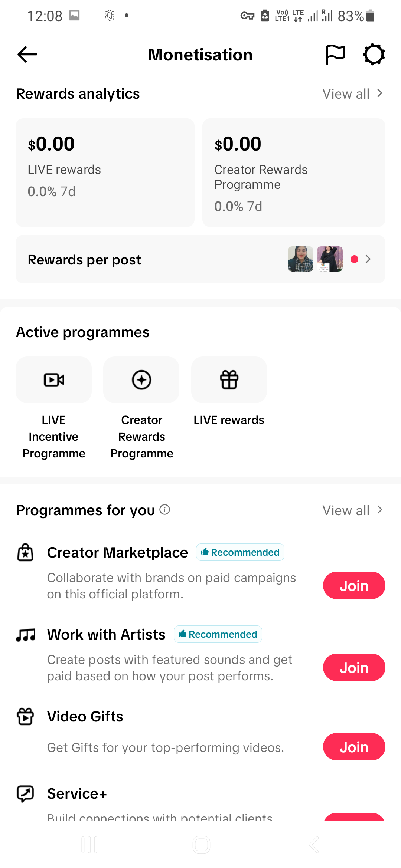Open LIVE rewards gift icon
Screen dimensions: 401x868
229,380
